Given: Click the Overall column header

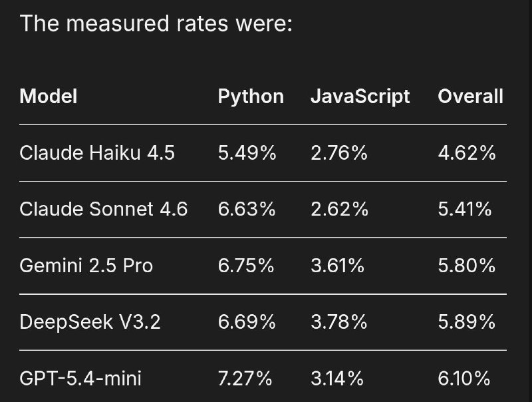Looking at the screenshot, I should click(471, 97).
